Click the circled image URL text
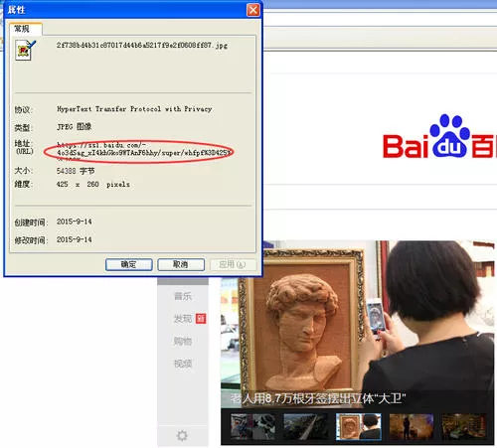 143,149
